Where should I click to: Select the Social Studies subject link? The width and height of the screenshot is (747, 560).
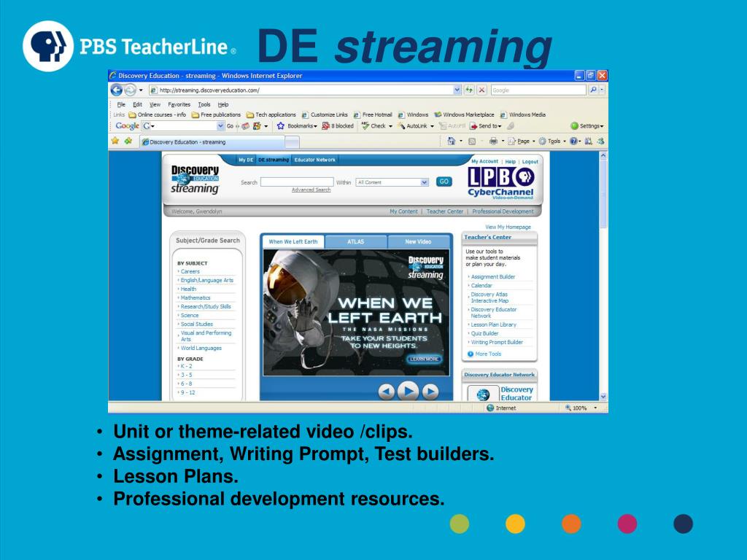pos(196,324)
